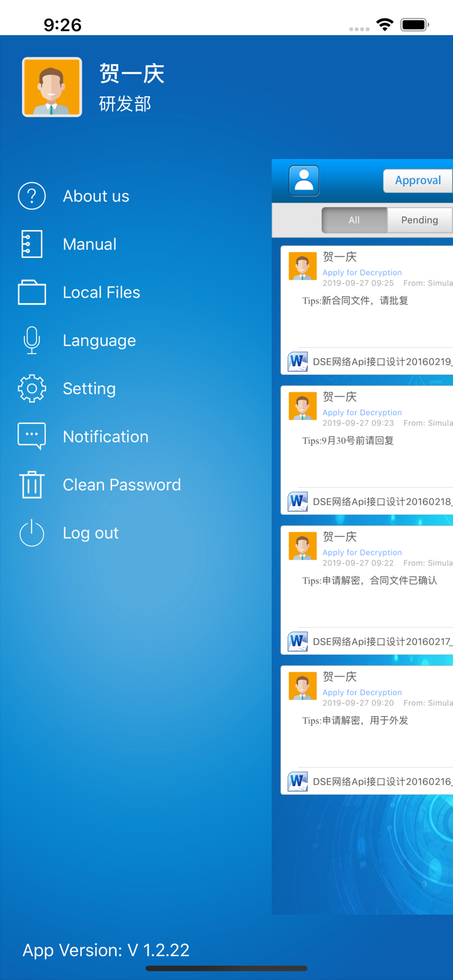Tap the battery icon in status bar
The width and height of the screenshot is (453, 980).
pos(415,25)
